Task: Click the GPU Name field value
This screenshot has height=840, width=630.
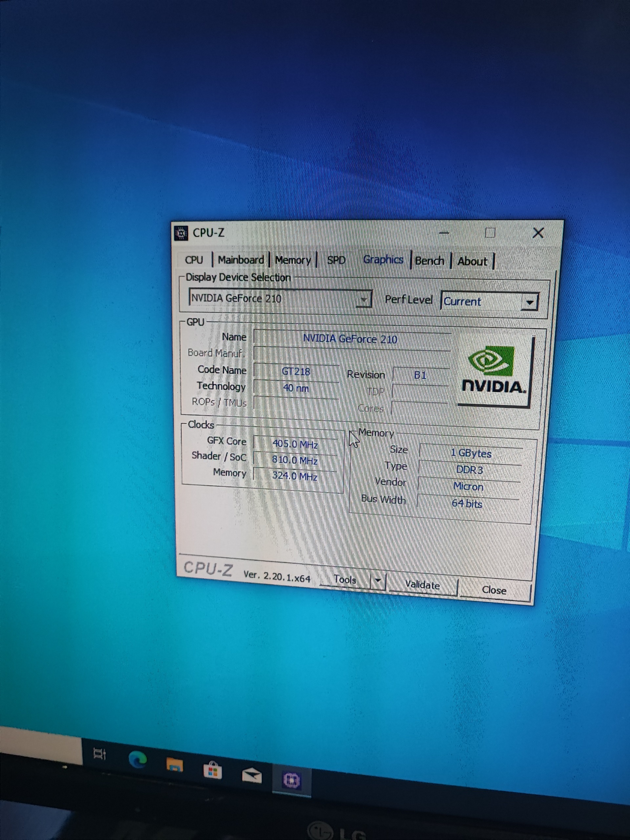Action: (352, 339)
